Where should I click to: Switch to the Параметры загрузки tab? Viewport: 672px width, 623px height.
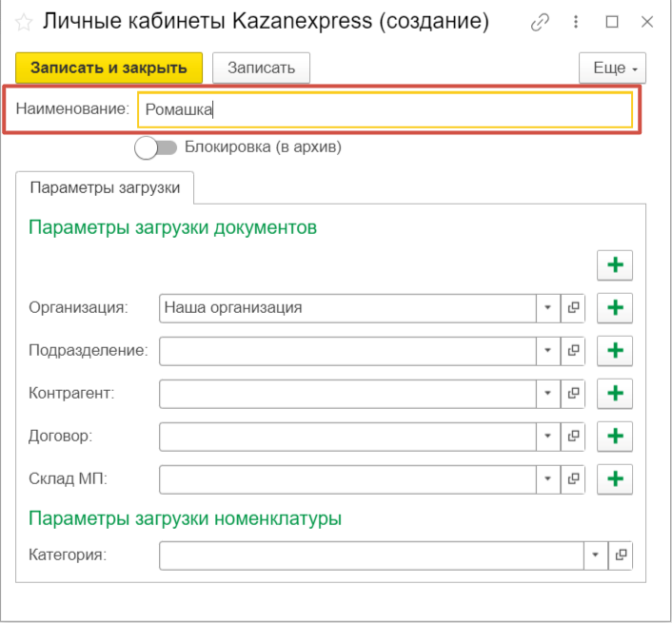pos(105,187)
